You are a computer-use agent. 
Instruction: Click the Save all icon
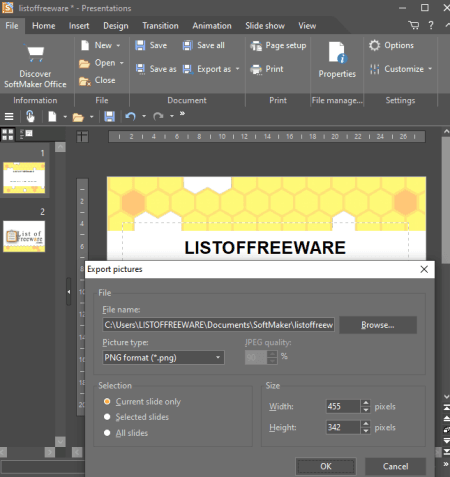coord(188,45)
